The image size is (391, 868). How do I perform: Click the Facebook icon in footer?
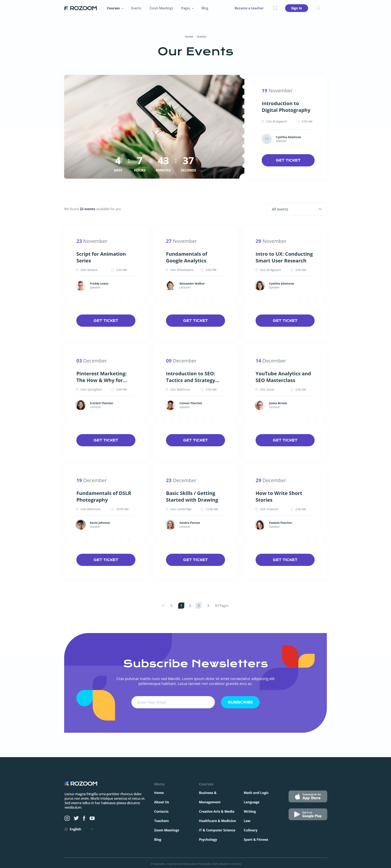tap(84, 818)
